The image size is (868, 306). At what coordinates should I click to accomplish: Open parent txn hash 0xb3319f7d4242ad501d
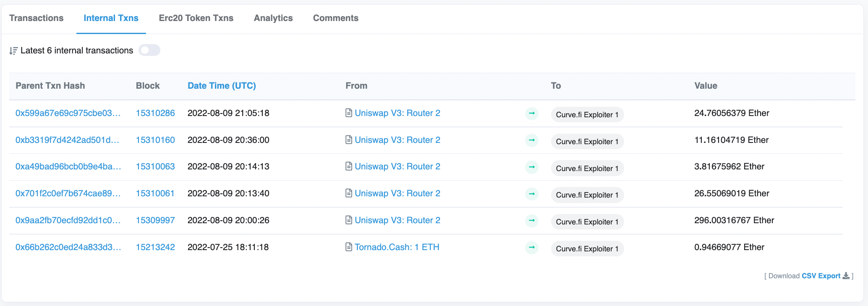point(67,140)
